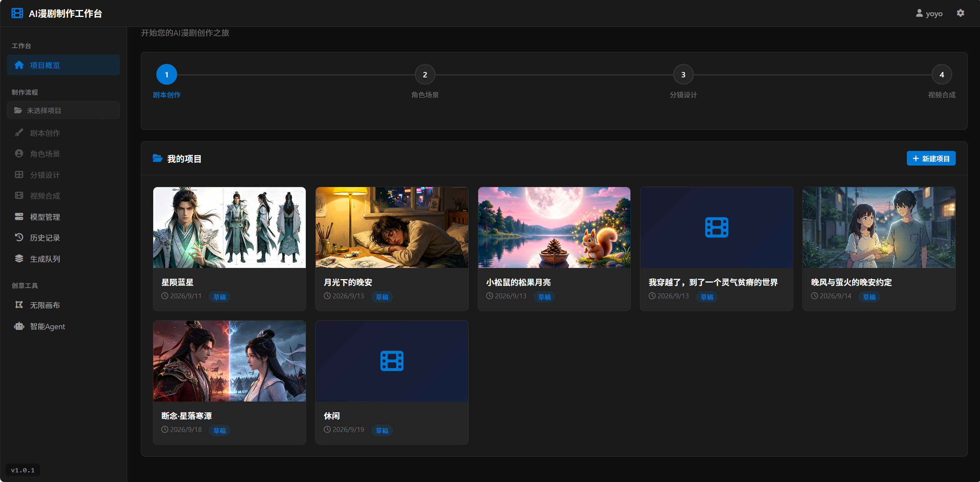Click the v1.0.1 version label
Image resolution: width=980 pixels, height=482 pixels.
click(x=23, y=470)
